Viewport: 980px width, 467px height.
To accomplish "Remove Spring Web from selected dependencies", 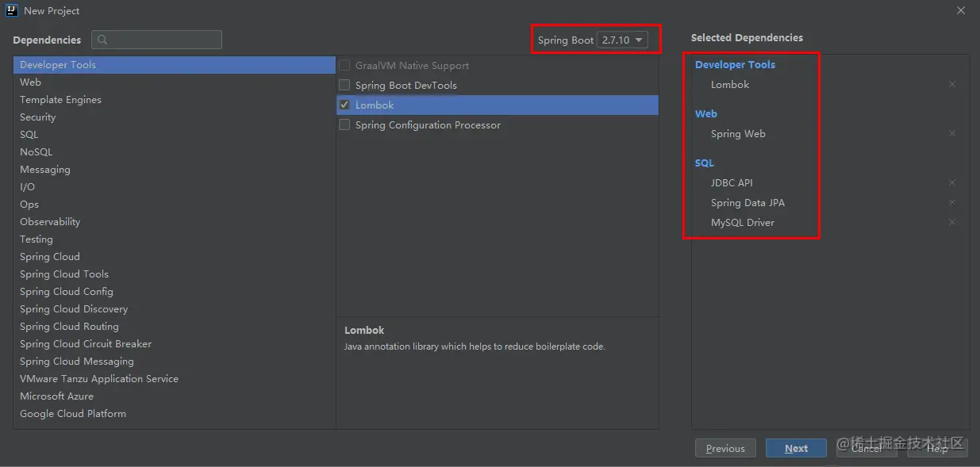I will [952, 134].
